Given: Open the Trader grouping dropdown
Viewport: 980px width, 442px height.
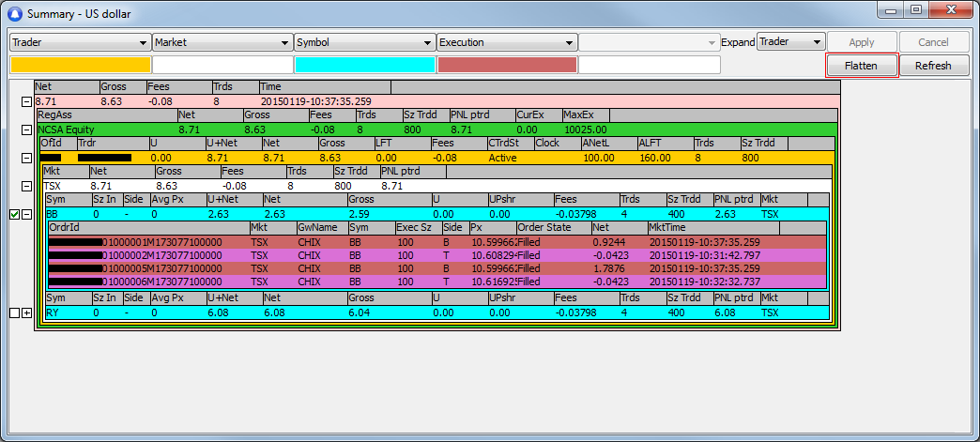Looking at the screenshot, I should (x=143, y=43).
